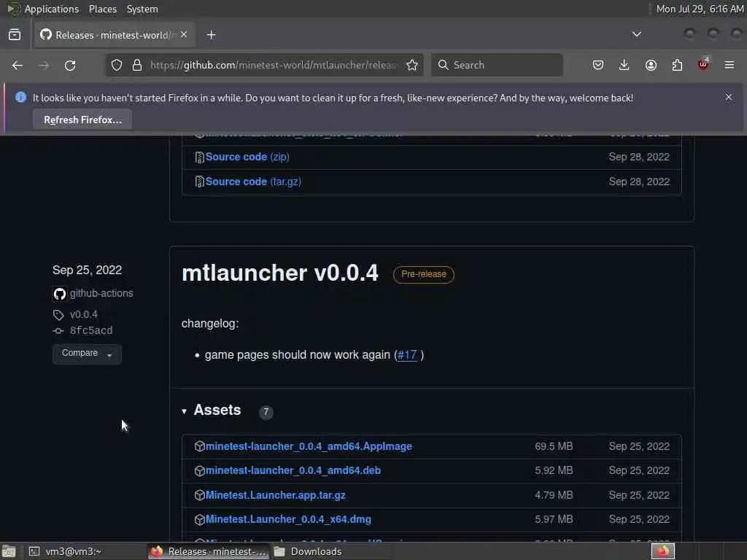Open Firefox account icon
The width and height of the screenshot is (747, 560).
[651, 65]
